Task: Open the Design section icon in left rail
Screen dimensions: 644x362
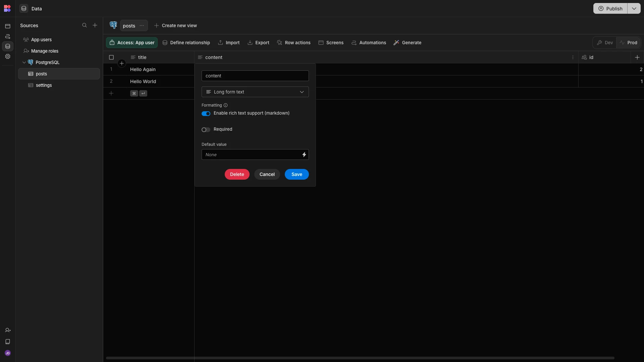Action: (8, 26)
